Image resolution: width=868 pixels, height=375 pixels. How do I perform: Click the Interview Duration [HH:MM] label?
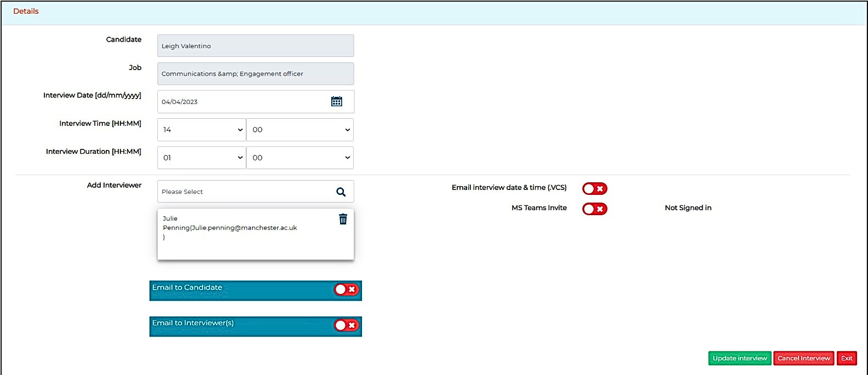tap(94, 152)
